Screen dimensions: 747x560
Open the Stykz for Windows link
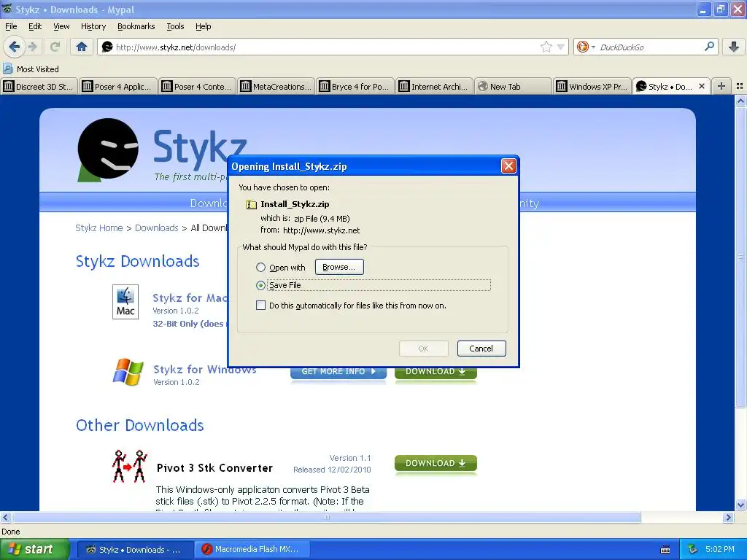204,369
